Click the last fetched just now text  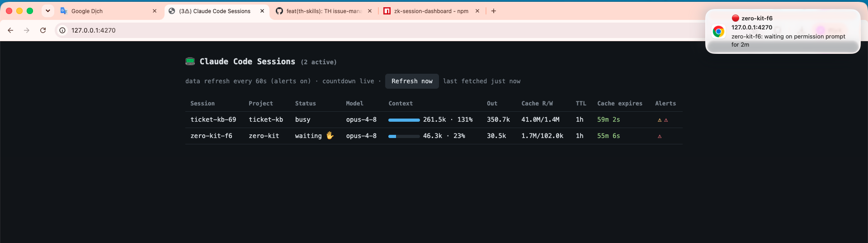point(482,81)
